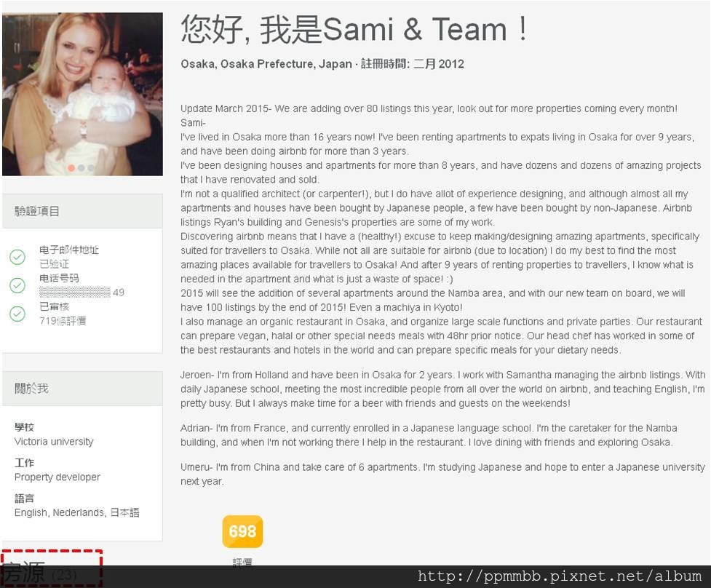Click the reviewed checkmark icon beside 719 reviews
The width and height of the screenshot is (711, 588).
tap(17, 314)
